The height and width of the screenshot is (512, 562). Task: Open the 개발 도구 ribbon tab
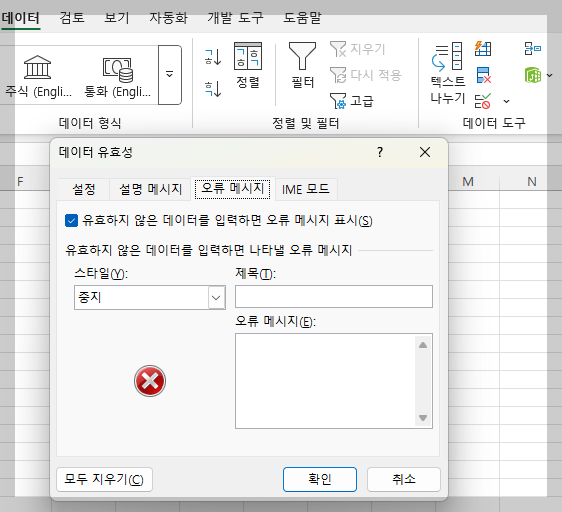coord(235,18)
